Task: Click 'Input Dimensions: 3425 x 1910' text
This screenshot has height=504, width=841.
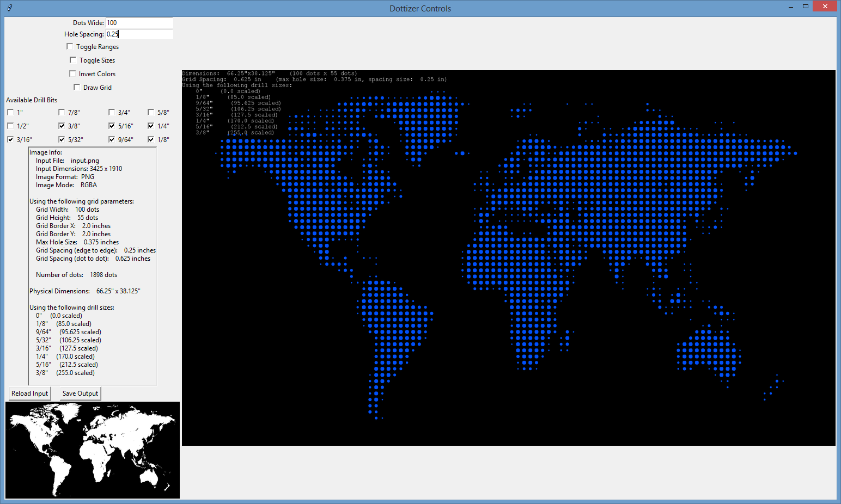Action: tap(79, 169)
